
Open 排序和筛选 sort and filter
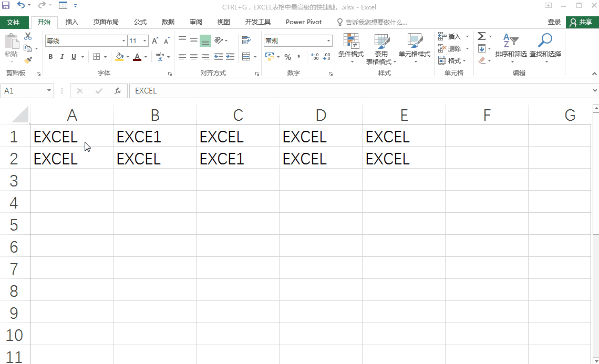point(511,48)
